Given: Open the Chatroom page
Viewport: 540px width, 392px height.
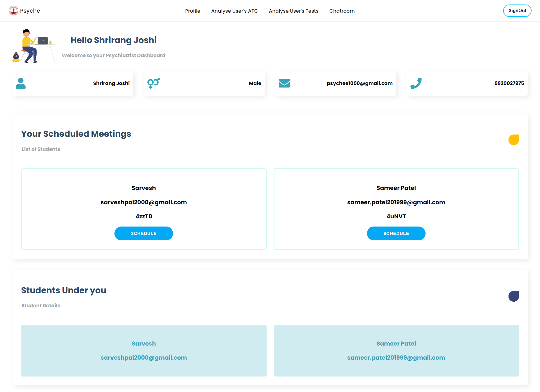Looking at the screenshot, I should (342, 11).
